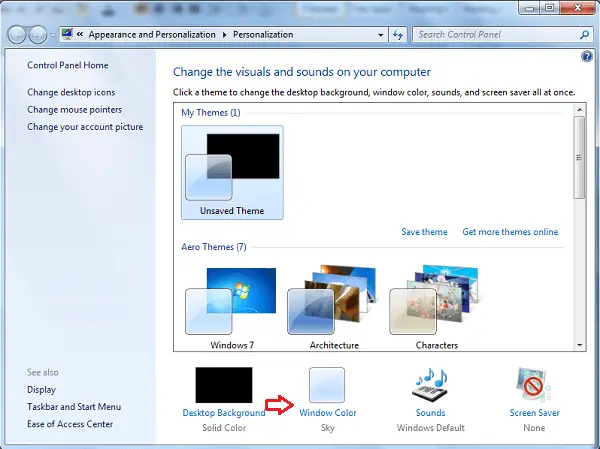Viewport: 600px width, 449px height.
Task: Click the Windows Default text under Sounds
Action: coord(430,428)
